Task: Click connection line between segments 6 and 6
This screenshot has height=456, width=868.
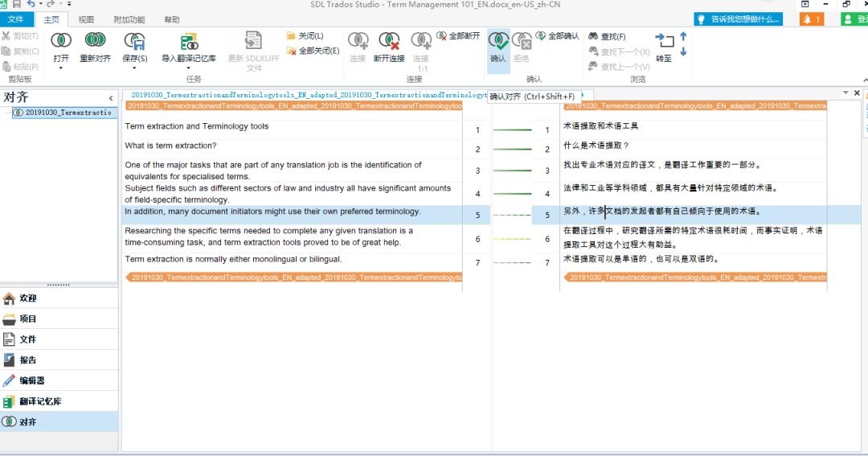Action: pos(511,239)
